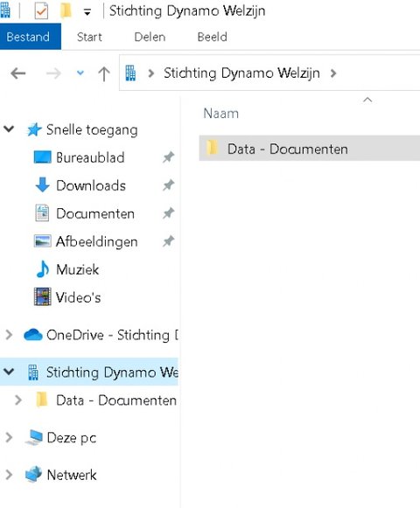Open the recent locations dropdown arrow
The height and width of the screenshot is (508, 420).
tap(80, 73)
